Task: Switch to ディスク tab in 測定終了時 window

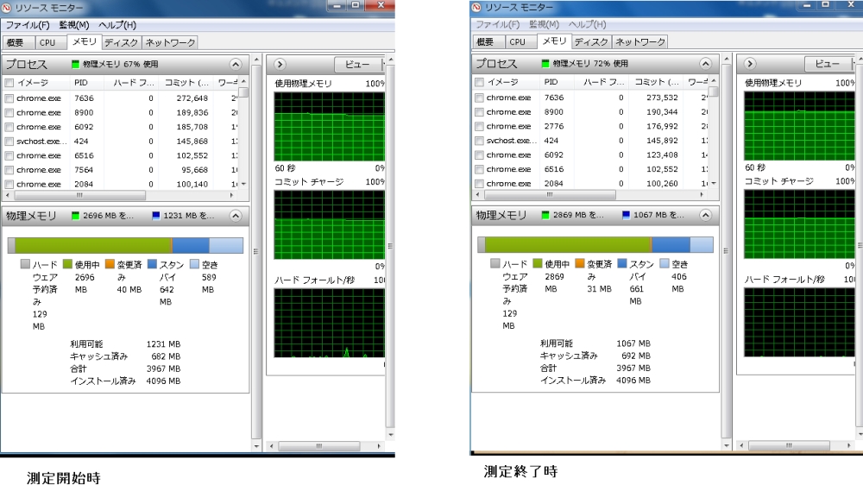Action: tap(591, 42)
